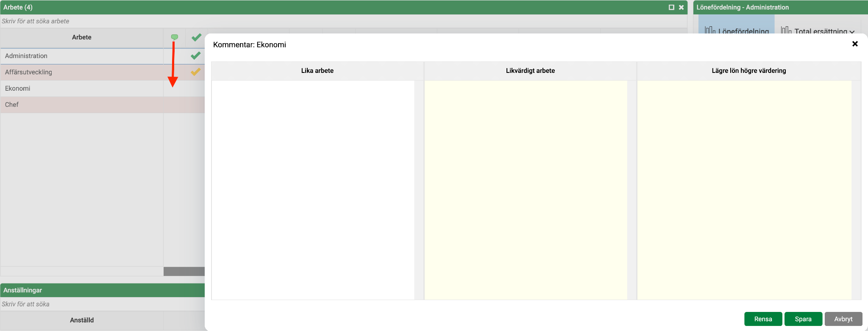Click the green comment bubble column icon

(x=174, y=37)
